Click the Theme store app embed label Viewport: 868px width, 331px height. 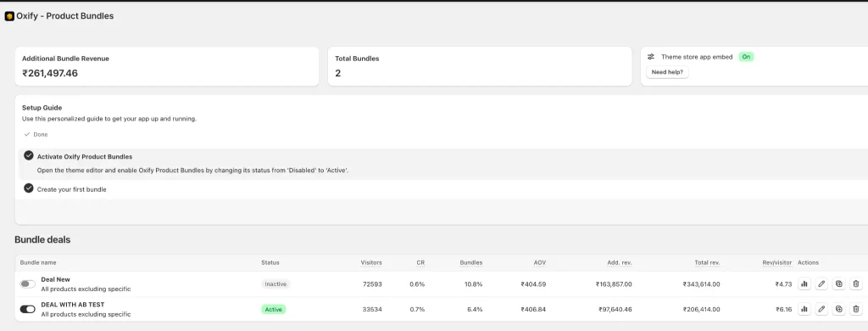click(x=697, y=57)
